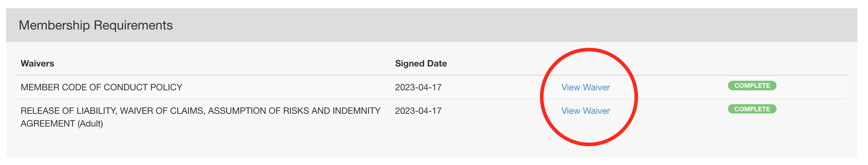Click the word Membership in panel title
This screenshot has height=165, width=868.
pyautogui.click(x=54, y=25)
